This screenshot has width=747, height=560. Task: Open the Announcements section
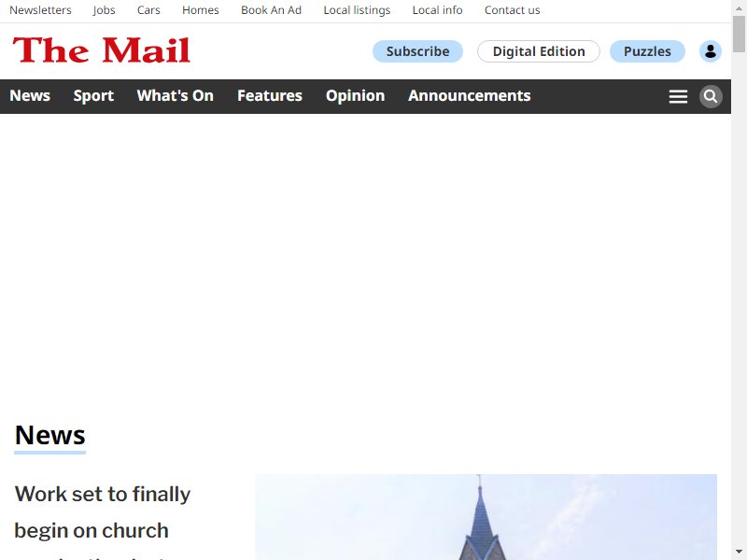(470, 96)
